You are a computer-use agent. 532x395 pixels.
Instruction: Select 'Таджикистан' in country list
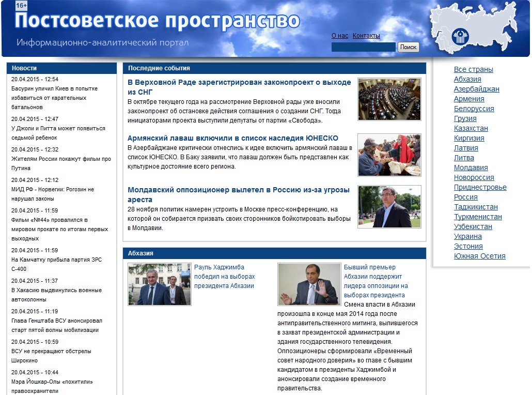pos(476,207)
